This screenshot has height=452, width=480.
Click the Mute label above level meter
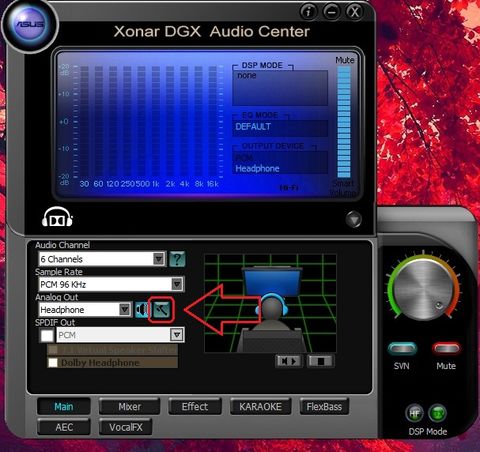[x=345, y=60]
